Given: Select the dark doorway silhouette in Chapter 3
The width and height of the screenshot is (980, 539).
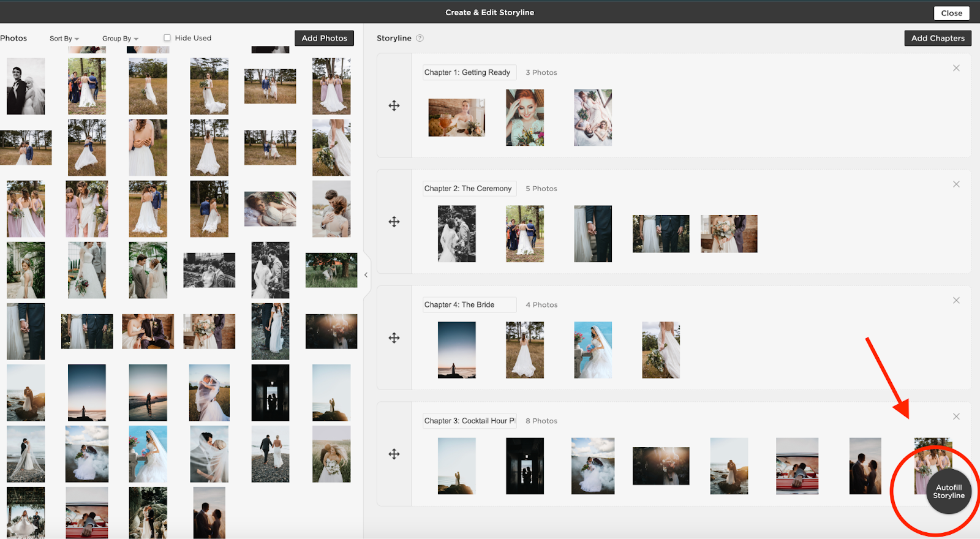Looking at the screenshot, I should (x=525, y=466).
